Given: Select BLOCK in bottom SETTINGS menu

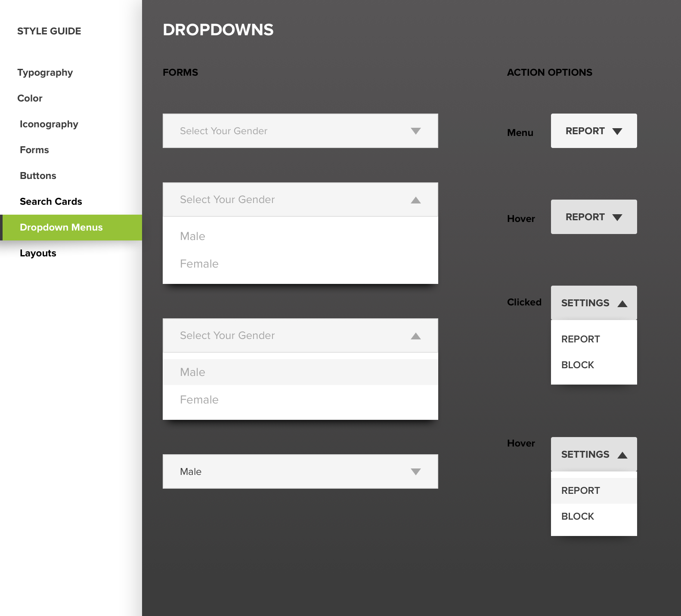Looking at the screenshot, I should click(594, 516).
